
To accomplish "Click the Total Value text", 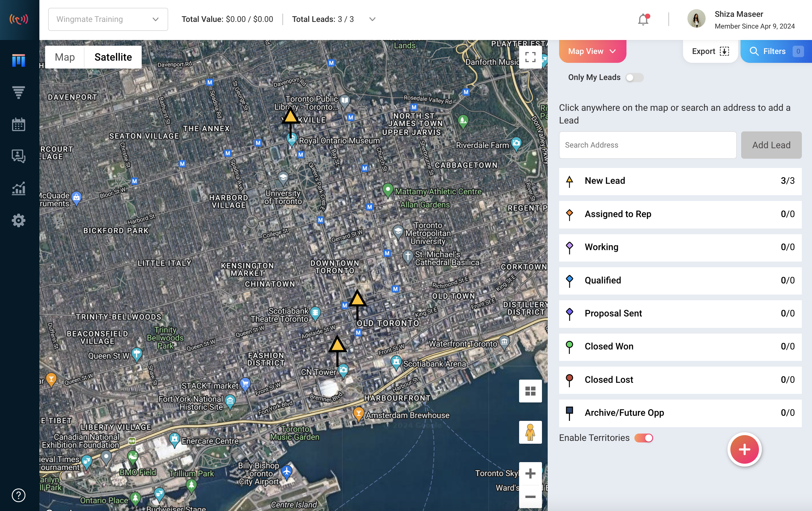I will pyautogui.click(x=227, y=19).
